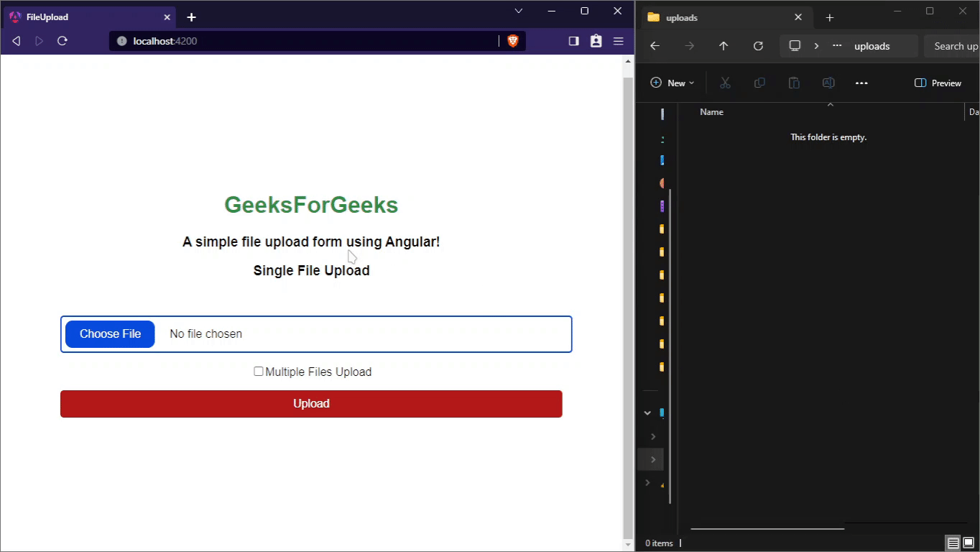
Task: Expand the chevron after the monitor icon
Action: pyautogui.click(x=816, y=46)
